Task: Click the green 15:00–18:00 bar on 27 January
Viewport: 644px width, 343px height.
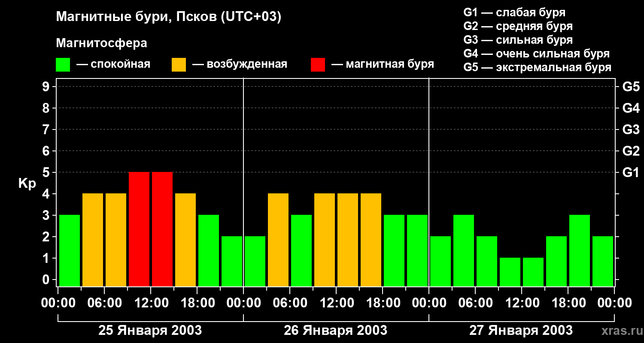Action: (556, 261)
